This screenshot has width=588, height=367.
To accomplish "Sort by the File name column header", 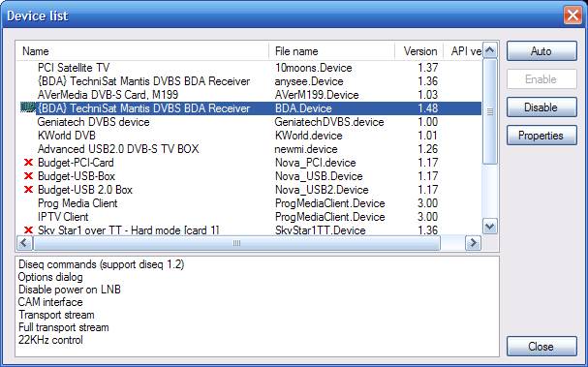I will coord(332,51).
